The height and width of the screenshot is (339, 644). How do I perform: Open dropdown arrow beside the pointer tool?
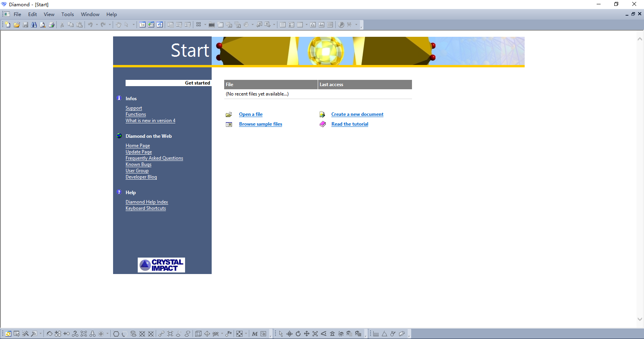(x=133, y=25)
